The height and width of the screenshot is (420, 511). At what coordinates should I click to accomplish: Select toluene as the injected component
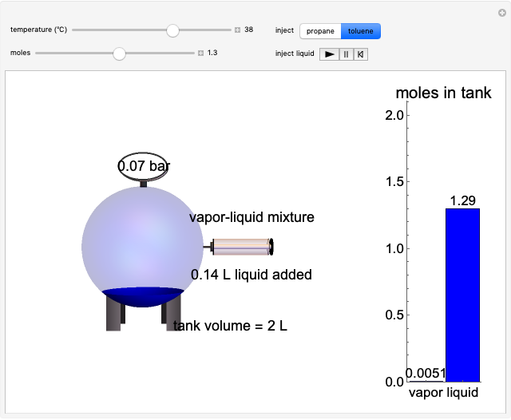coord(361,31)
